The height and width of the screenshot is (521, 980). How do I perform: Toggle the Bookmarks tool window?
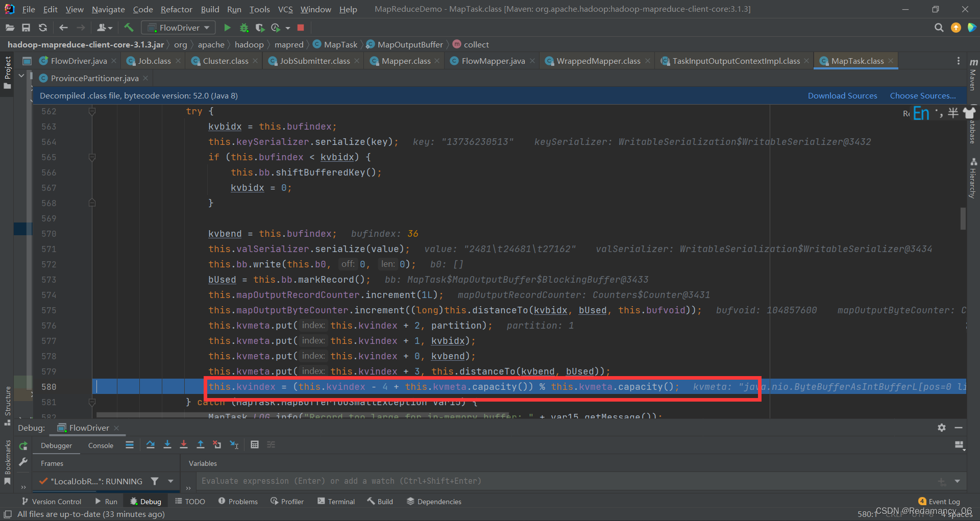click(7, 463)
